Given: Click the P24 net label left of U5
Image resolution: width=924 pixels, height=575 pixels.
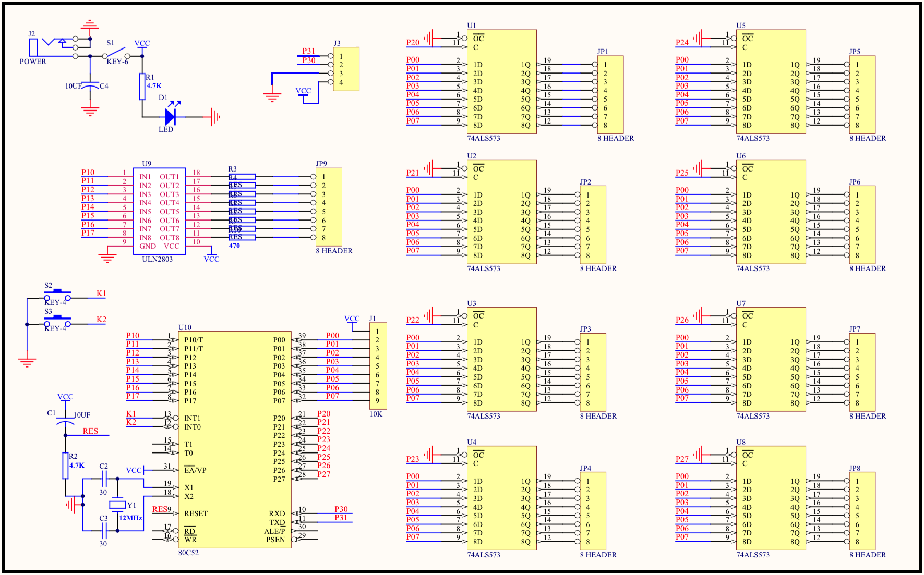Looking at the screenshot, I should pos(682,43).
